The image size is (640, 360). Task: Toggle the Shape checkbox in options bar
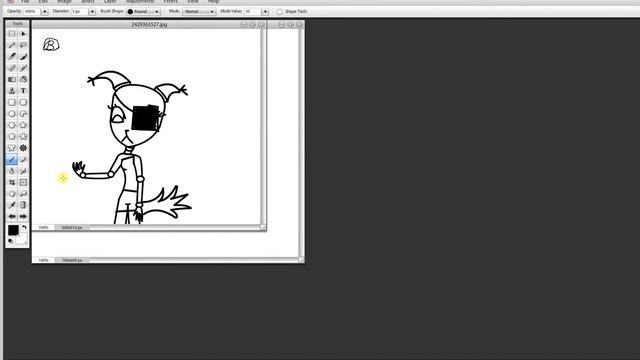[x=280, y=12]
